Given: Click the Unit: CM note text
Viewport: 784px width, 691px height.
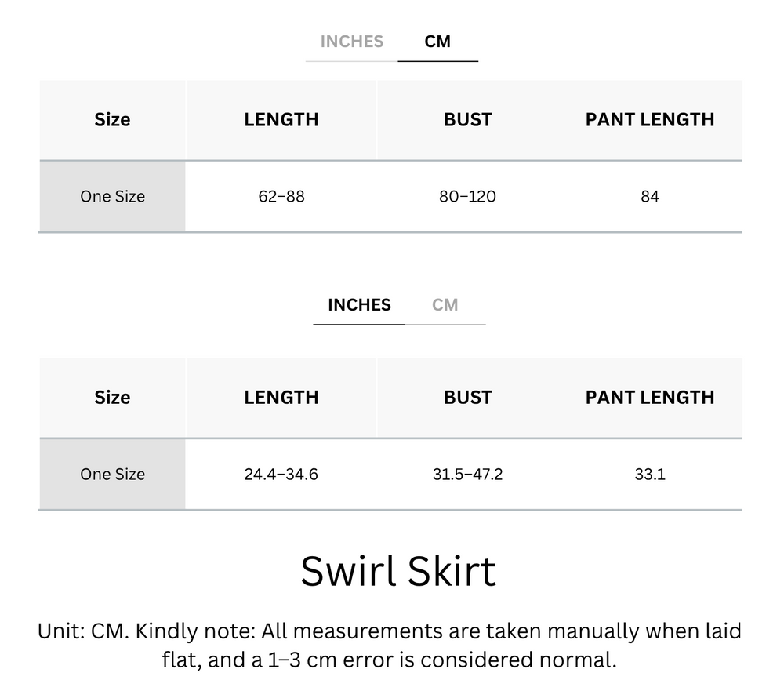Looking at the screenshot, I should point(392,645).
